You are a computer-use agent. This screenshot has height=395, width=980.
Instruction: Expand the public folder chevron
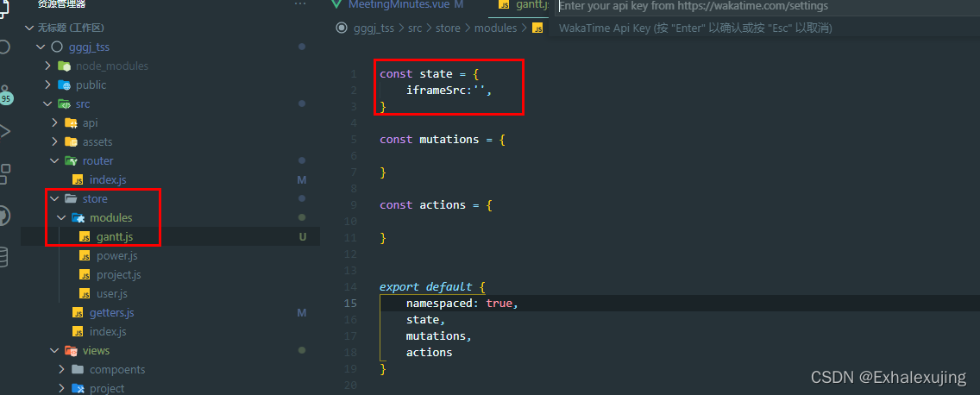click(48, 85)
